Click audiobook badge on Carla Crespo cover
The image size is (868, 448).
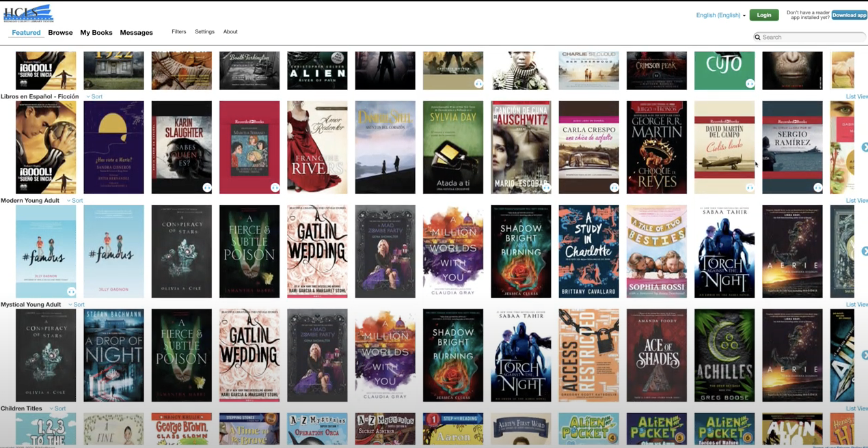click(x=614, y=187)
